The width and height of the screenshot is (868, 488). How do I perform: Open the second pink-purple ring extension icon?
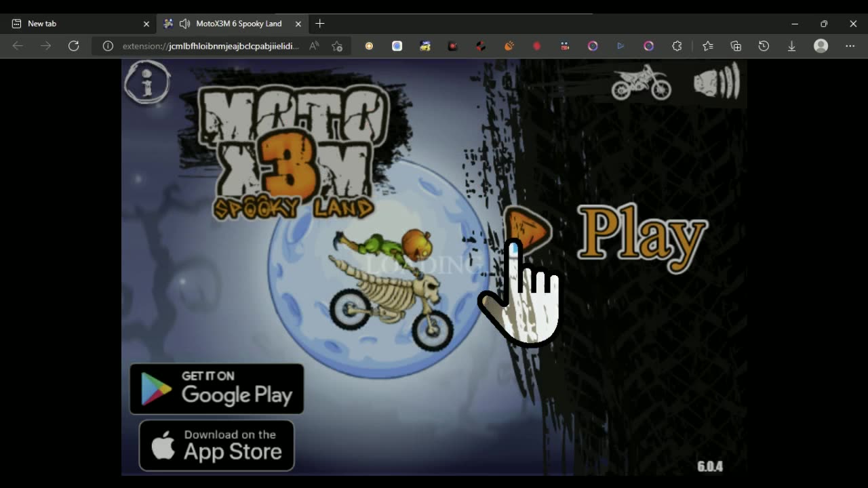coord(648,46)
